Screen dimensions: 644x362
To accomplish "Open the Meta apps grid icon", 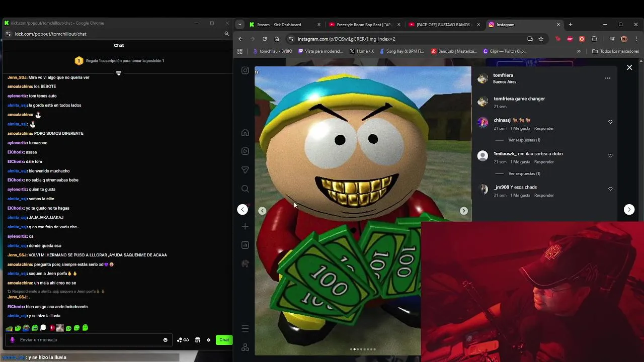I will [245, 347].
